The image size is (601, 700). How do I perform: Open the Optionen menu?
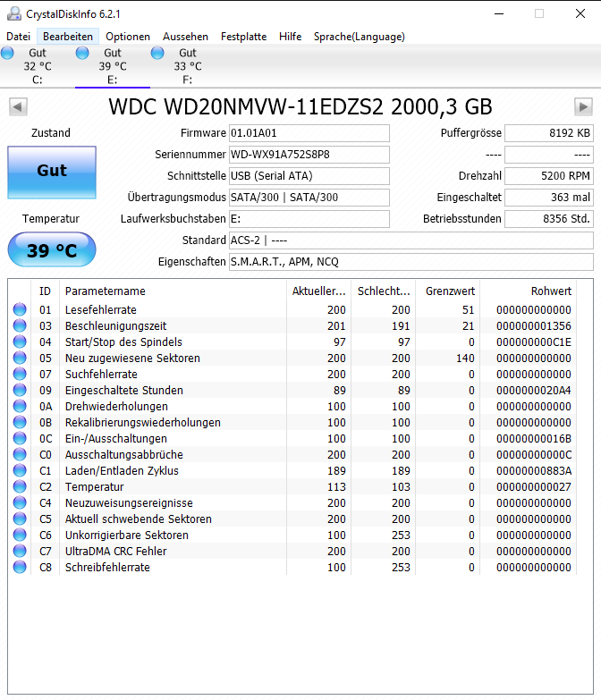pyautogui.click(x=128, y=37)
